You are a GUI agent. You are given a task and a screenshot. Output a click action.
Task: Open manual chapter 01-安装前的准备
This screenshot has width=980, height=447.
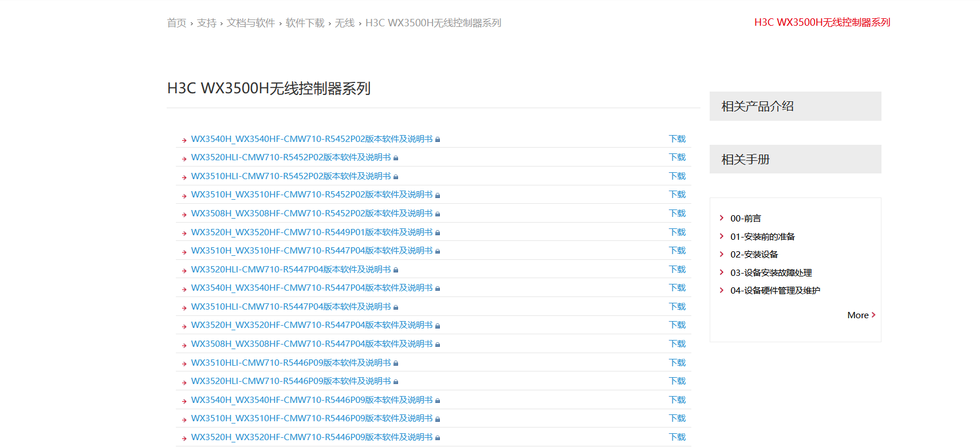click(762, 236)
